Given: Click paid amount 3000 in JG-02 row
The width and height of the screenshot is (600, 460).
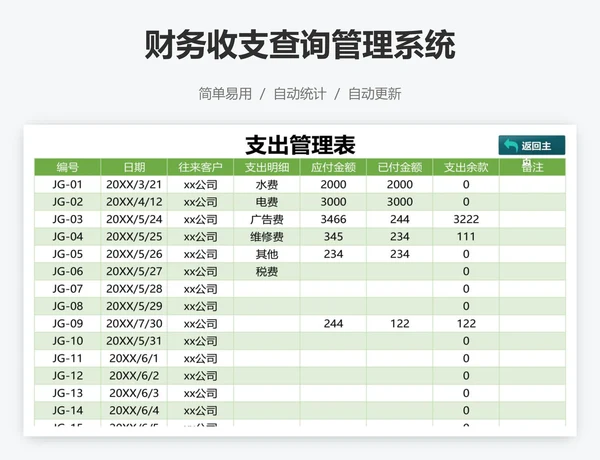Looking at the screenshot, I should point(399,202).
